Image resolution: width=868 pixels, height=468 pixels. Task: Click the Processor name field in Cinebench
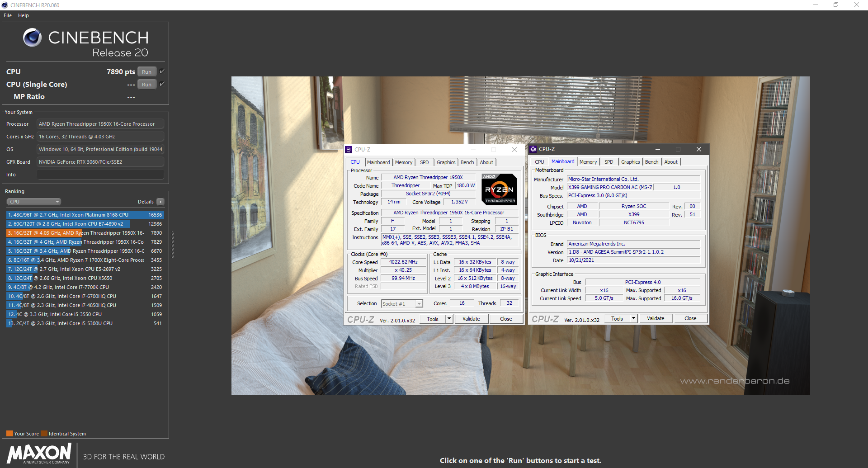tap(100, 124)
